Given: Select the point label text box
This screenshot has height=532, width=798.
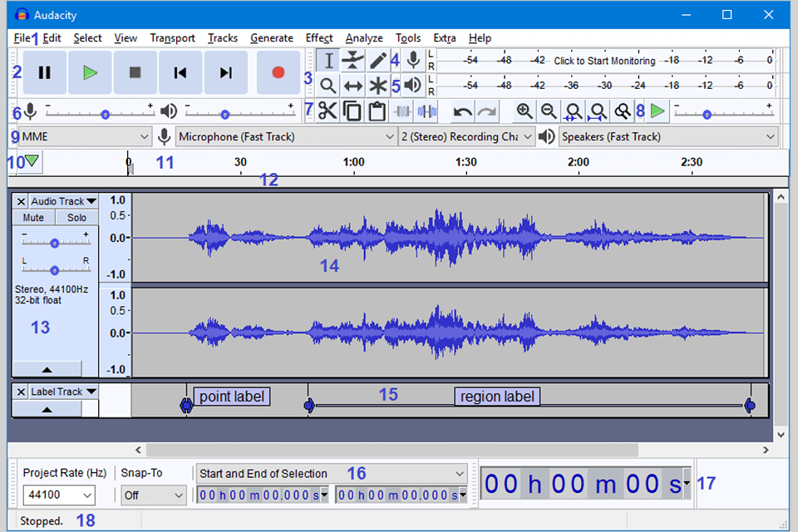Looking at the screenshot, I should tap(232, 397).
